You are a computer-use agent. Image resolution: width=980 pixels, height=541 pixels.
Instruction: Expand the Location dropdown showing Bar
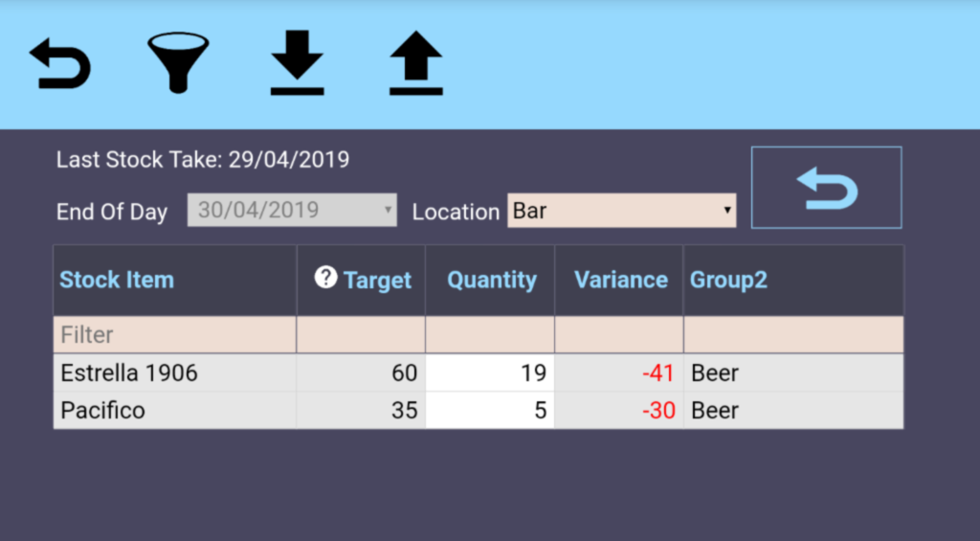(621, 212)
